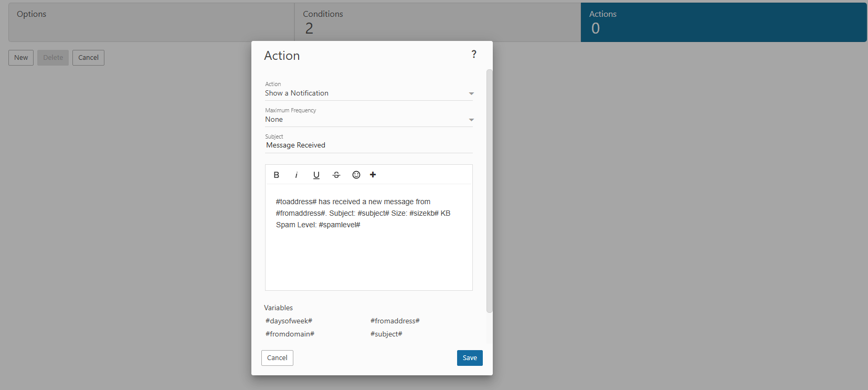Toggle underline formatting in the editor
Viewport: 868px width, 390px height.
click(x=316, y=175)
